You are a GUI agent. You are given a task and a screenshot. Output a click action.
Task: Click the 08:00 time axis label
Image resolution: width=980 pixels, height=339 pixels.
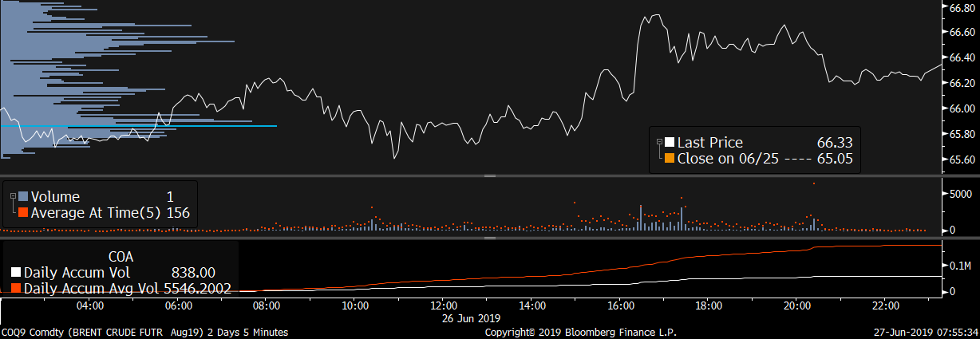(x=266, y=305)
